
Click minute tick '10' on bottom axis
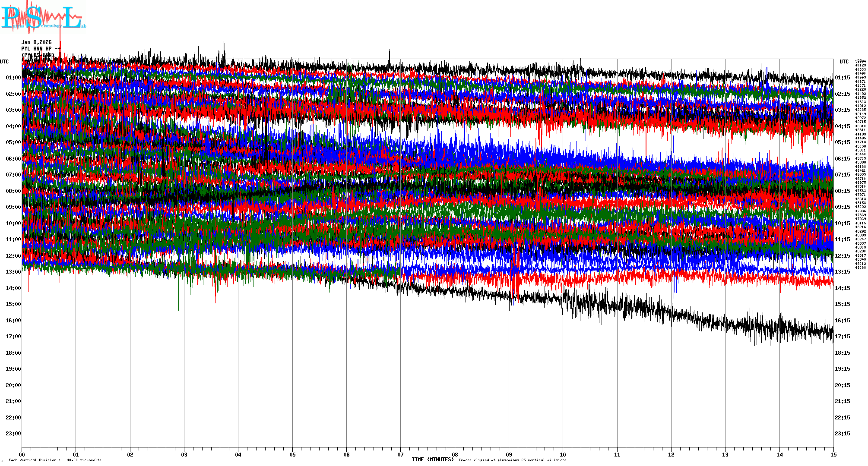point(563,454)
